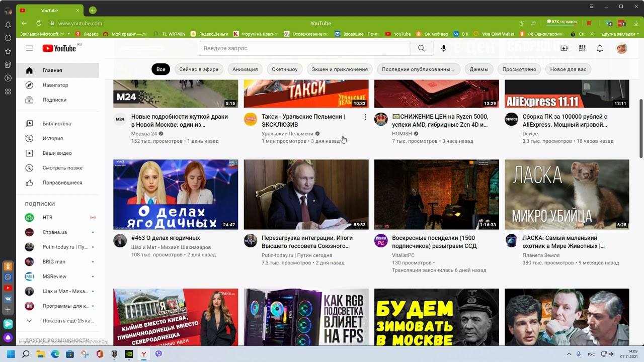Open Alice assistant icon in browser sidebar
644x362 pixels.
coord(8,337)
